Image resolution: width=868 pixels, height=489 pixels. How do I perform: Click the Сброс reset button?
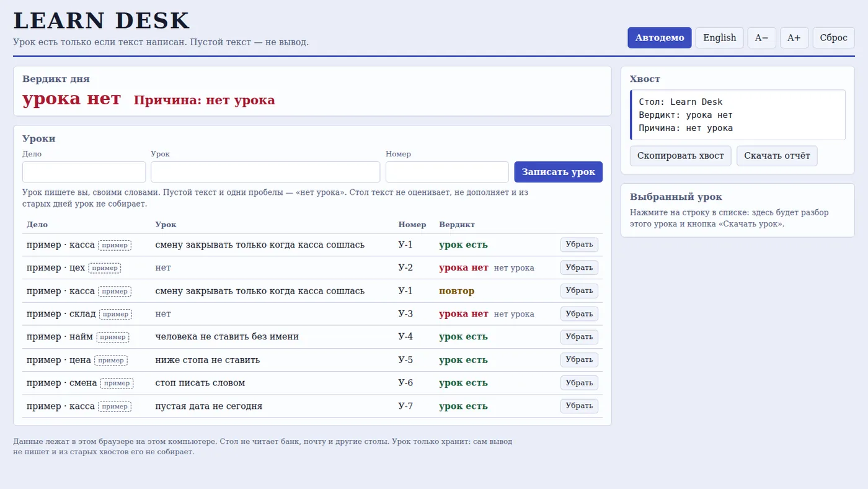(x=833, y=38)
